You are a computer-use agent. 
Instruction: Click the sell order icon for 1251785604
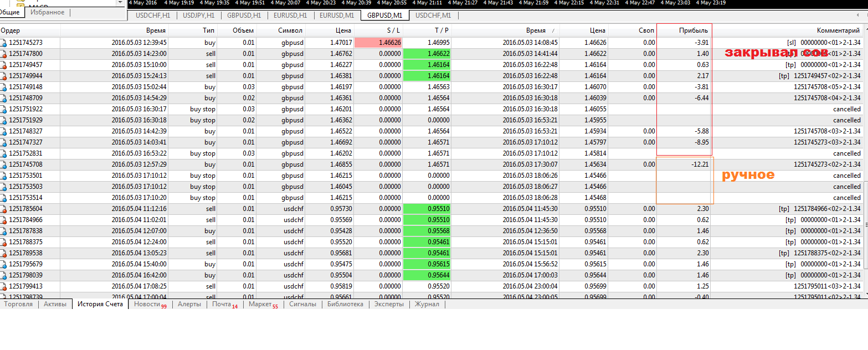pos(4,209)
